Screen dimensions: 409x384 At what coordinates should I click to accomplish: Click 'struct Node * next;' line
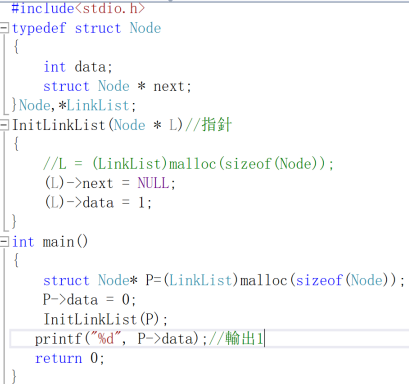coord(117,86)
